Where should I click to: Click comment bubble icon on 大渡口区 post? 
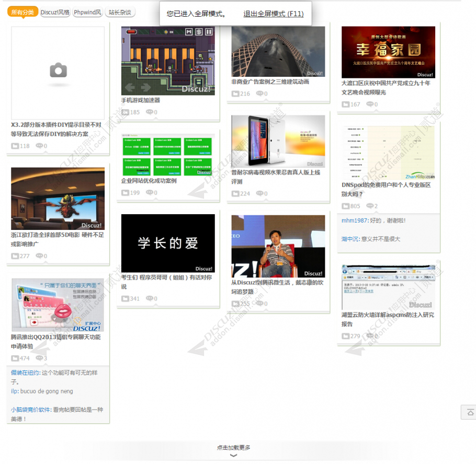[370, 104]
